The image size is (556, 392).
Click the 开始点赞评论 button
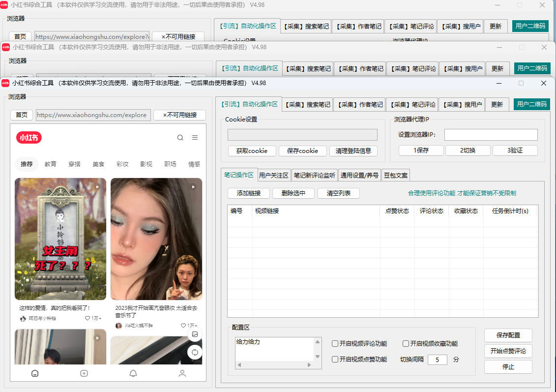pyautogui.click(x=508, y=351)
